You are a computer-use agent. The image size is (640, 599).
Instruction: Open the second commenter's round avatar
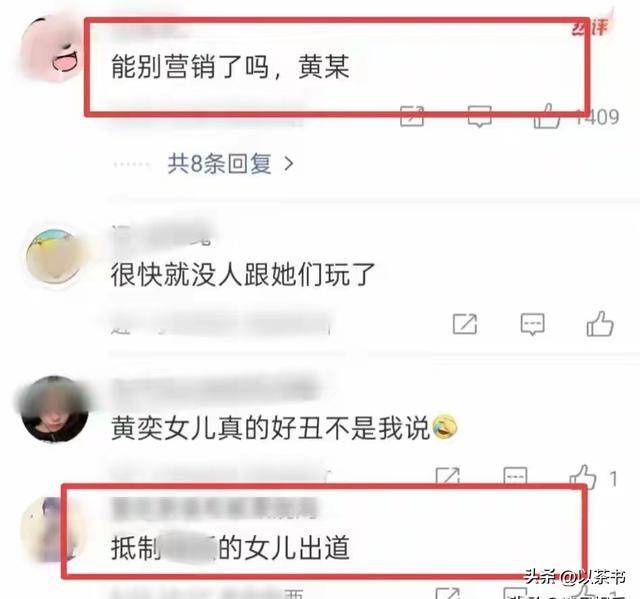click(x=55, y=257)
